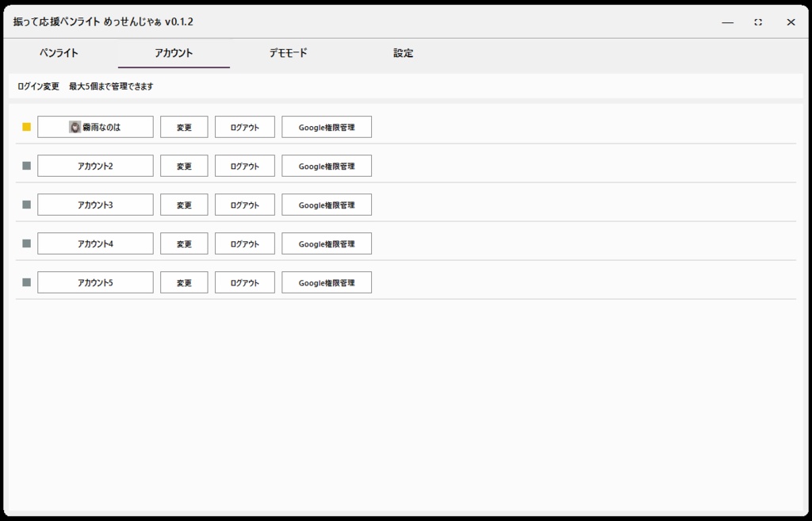
Task: Click the ログイン変更 header text
Action: 38,86
